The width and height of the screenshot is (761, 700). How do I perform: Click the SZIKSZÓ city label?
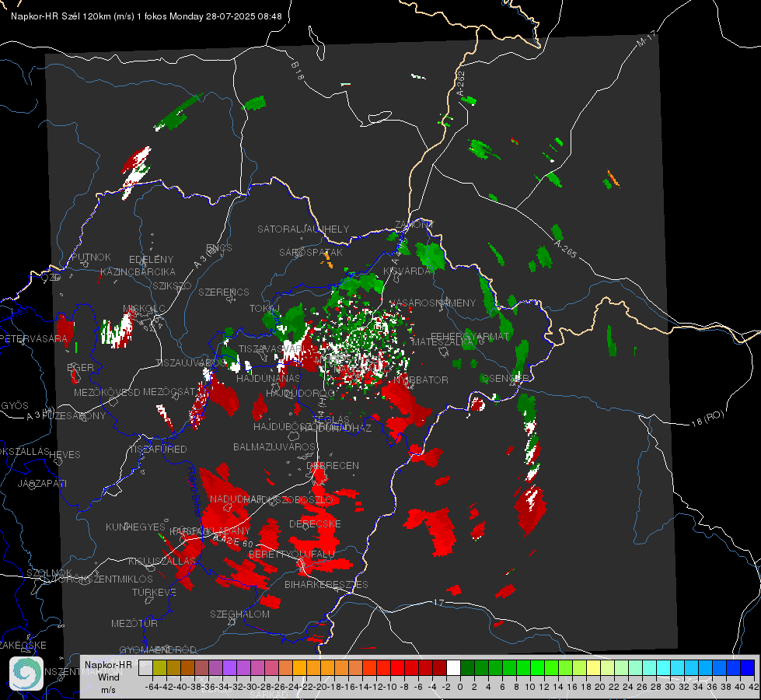coord(173,285)
